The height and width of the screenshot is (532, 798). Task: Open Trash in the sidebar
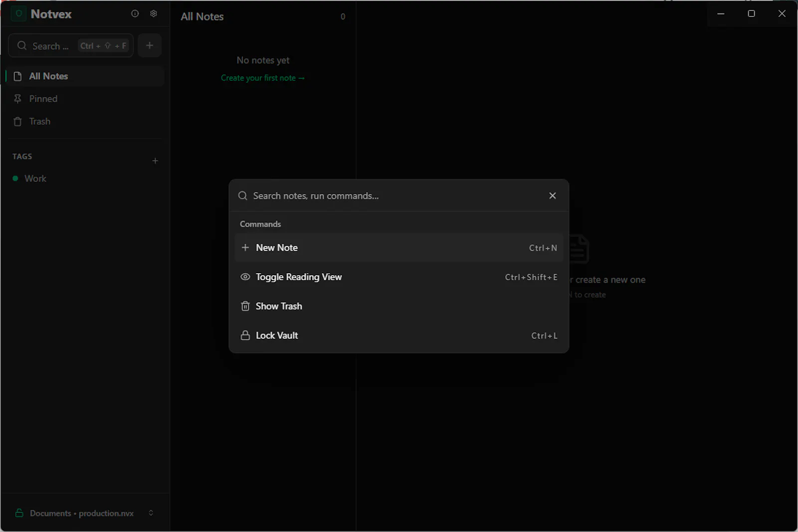[85, 122]
